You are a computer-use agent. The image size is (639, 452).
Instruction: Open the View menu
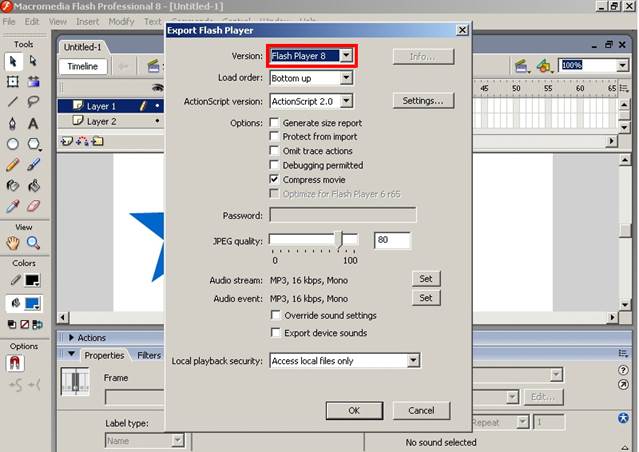[x=58, y=21]
